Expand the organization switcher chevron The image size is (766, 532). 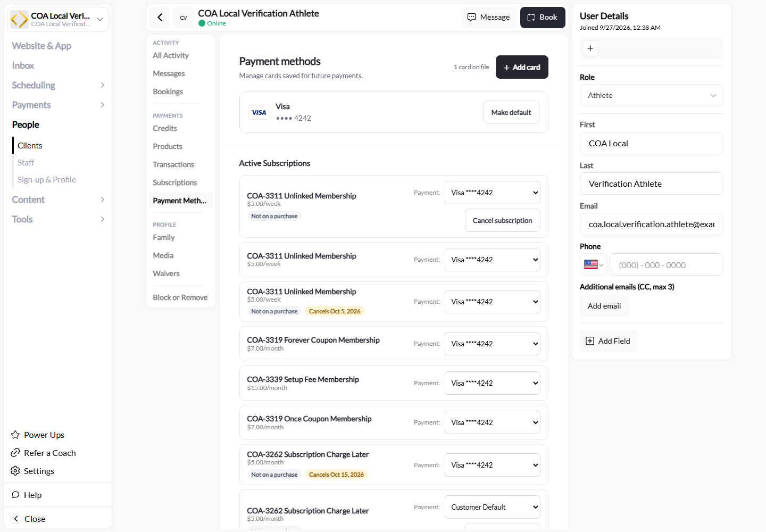point(100,20)
